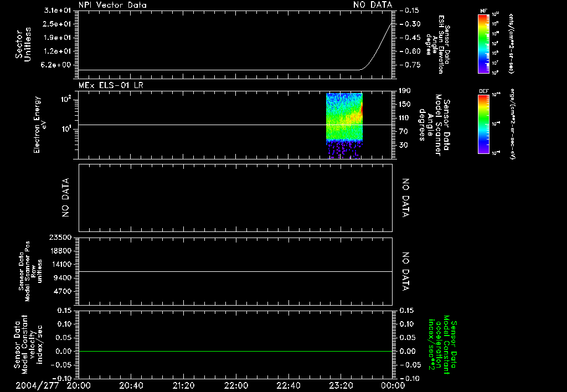567x392 pixels.
Task: Click '-0.30' on the Sun Elevation axis
Action: 410,24
